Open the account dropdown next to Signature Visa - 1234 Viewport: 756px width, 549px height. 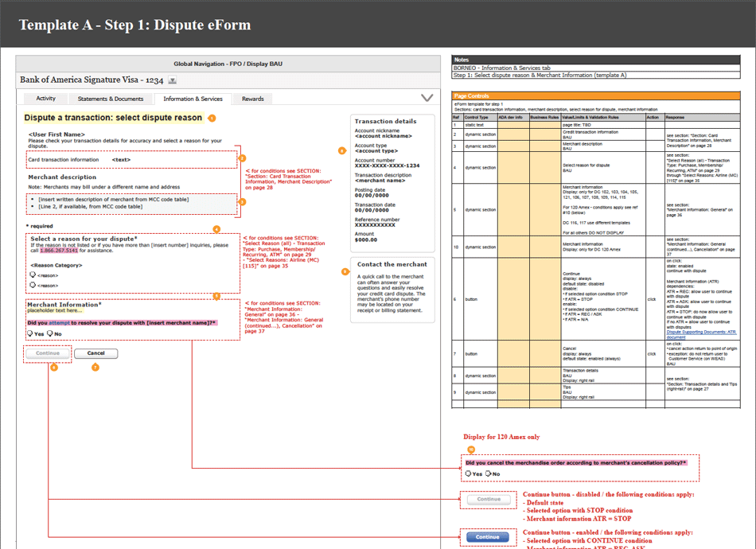(173, 80)
